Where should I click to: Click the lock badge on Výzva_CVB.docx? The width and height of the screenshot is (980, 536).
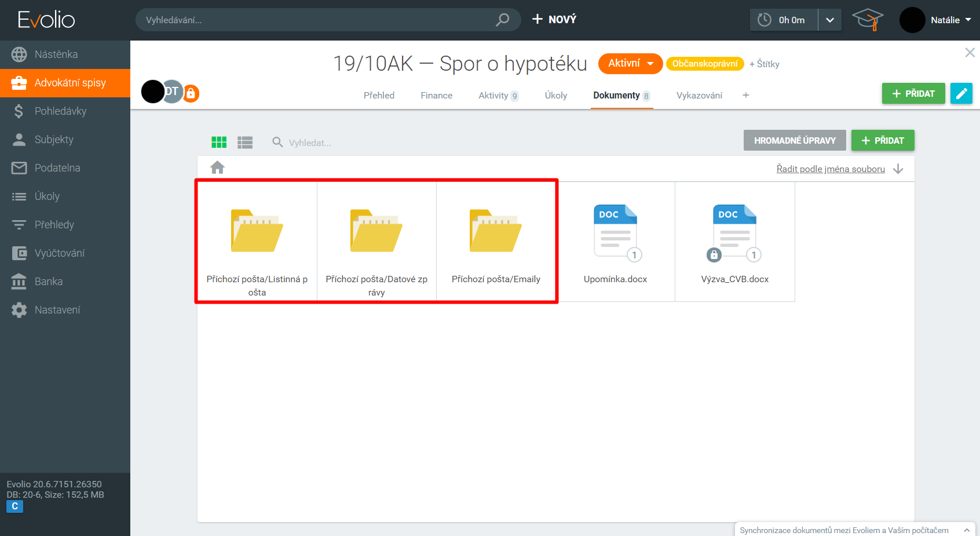(x=714, y=254)
